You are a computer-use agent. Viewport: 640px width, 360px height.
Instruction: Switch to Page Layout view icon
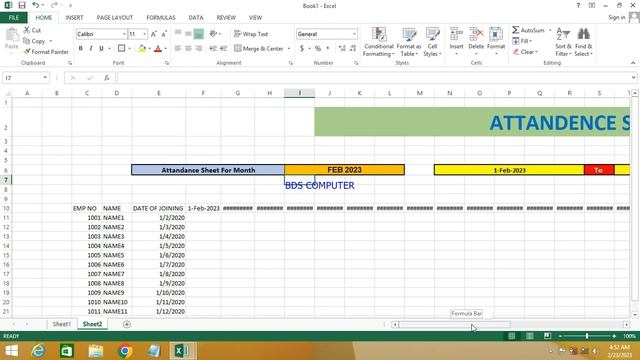529,336
